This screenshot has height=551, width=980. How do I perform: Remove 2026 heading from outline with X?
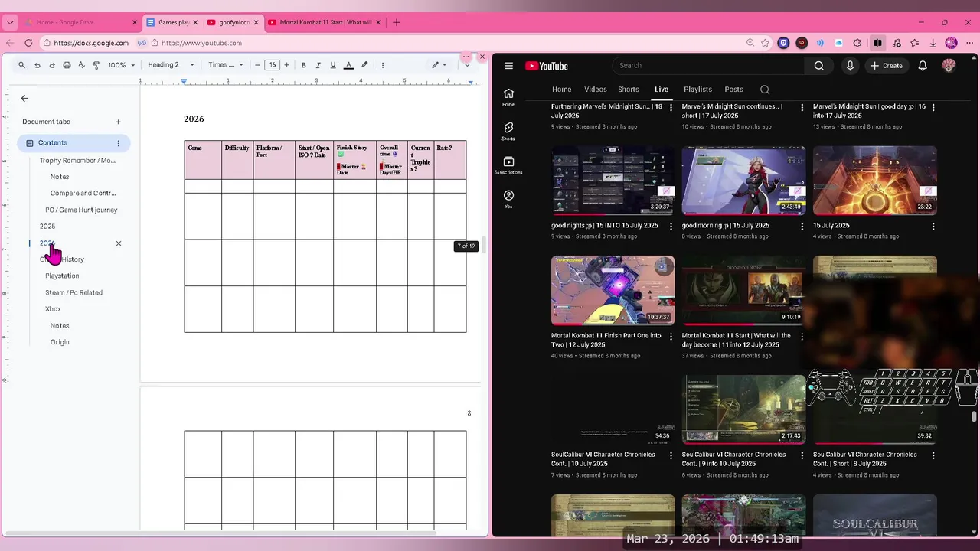click(x=118, y=243)
